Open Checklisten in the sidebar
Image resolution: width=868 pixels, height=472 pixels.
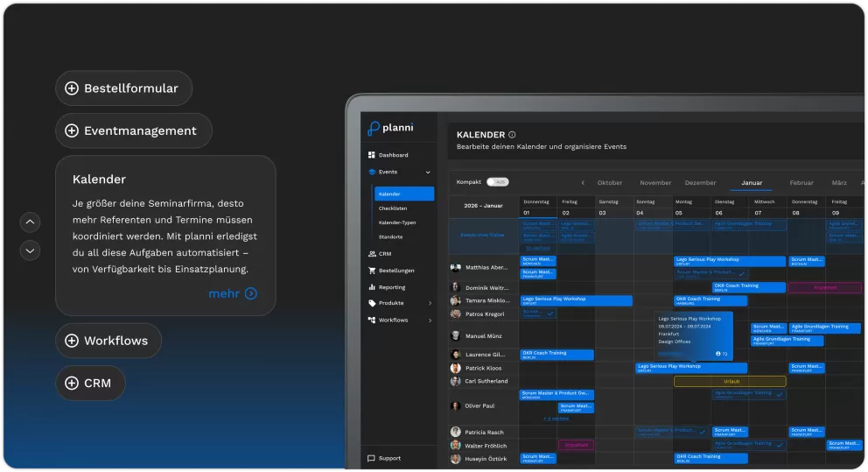(393, 208)
